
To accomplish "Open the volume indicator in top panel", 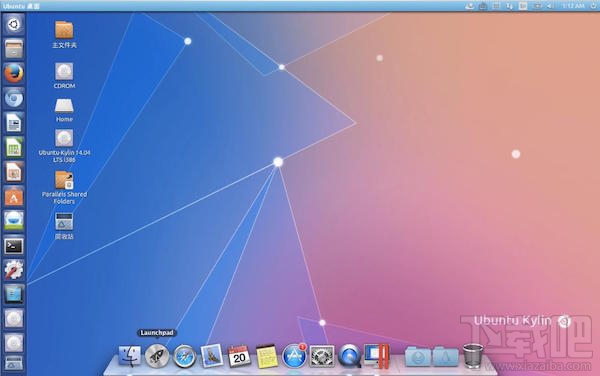I will tap(549, 6).
